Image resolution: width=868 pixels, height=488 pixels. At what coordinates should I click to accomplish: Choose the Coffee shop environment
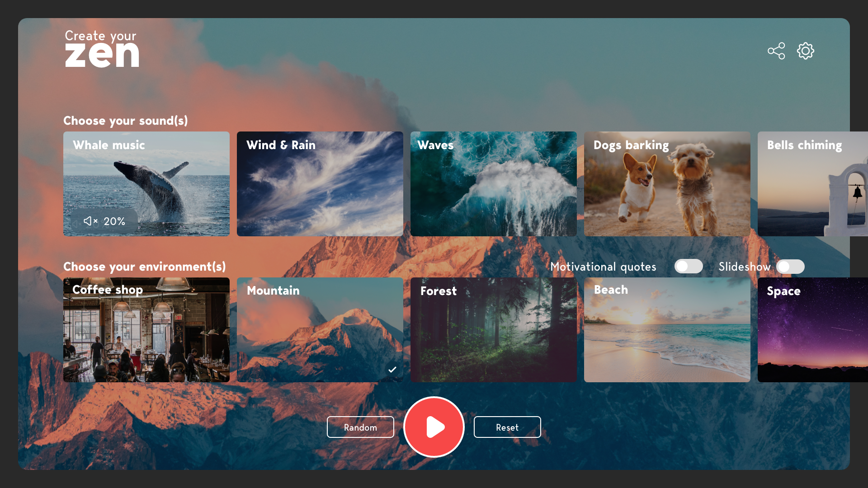click(146, 330)
